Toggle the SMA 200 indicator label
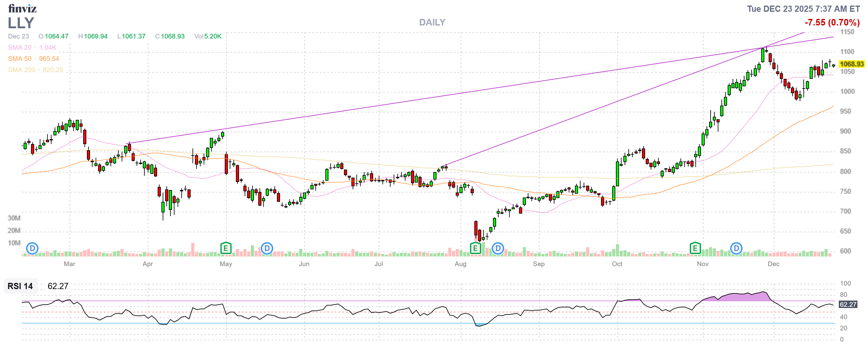This screenshot has height=349, width=868. (x=21, y=70)
